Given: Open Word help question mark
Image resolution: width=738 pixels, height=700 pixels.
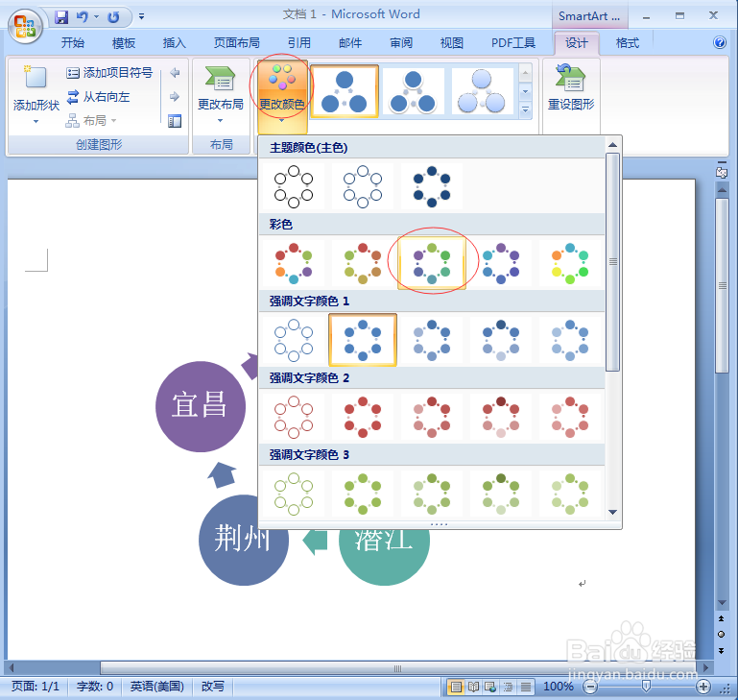Looking at the screenshot, I should click(720, 42).
